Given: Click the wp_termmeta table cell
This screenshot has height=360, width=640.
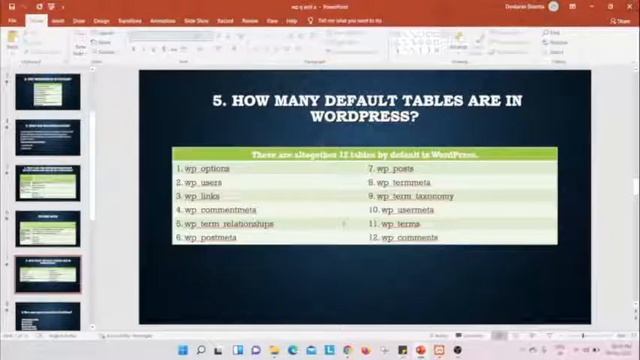Looking at the screenshot, I should click(461, 182).
